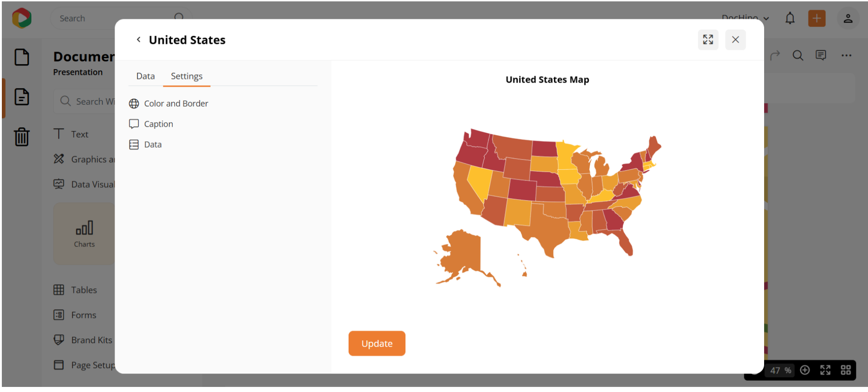The height and width of the screenshot is (392, 868).
Task: Expand Color and Border settings
Action: (175, 104)
